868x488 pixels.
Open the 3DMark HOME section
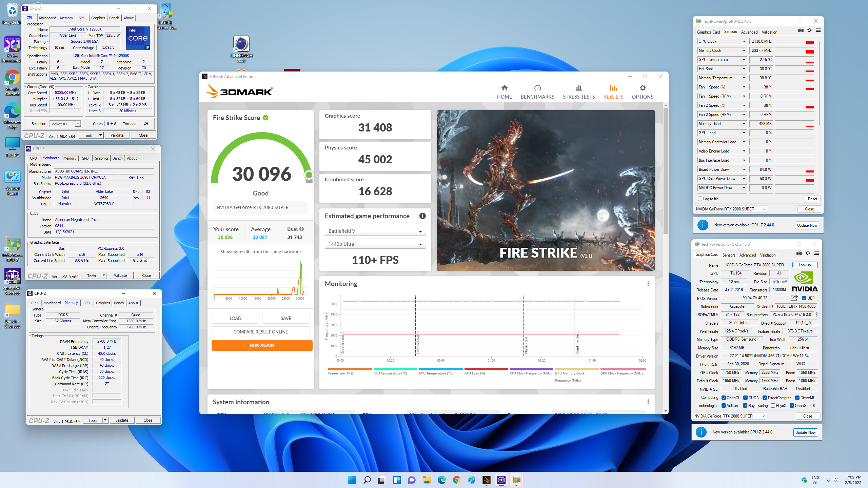tap(504, 92)
